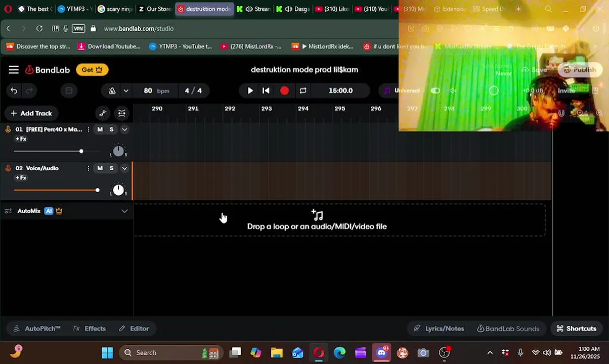Add Fx to track 01
609x364 pixels.
point(21,139)
